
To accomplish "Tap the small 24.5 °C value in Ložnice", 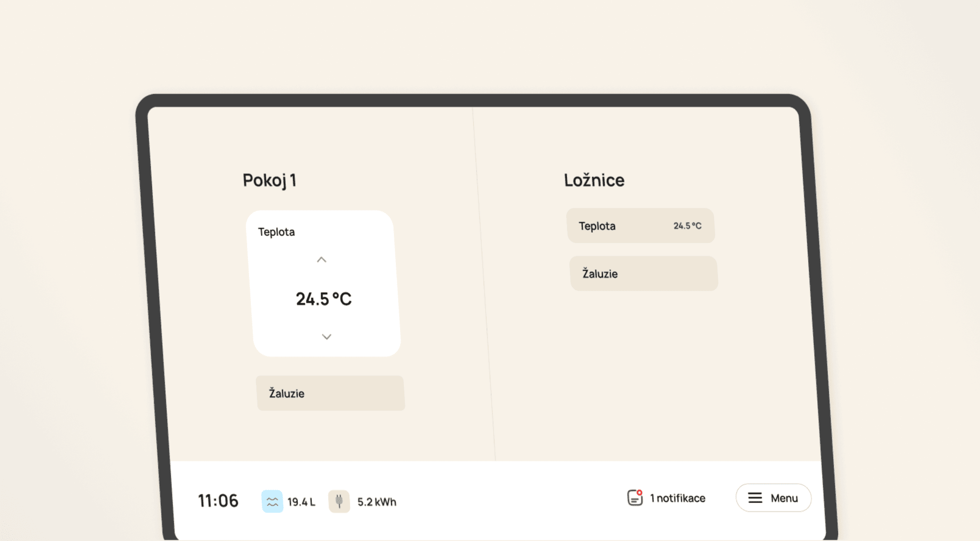I will [687, 226].
